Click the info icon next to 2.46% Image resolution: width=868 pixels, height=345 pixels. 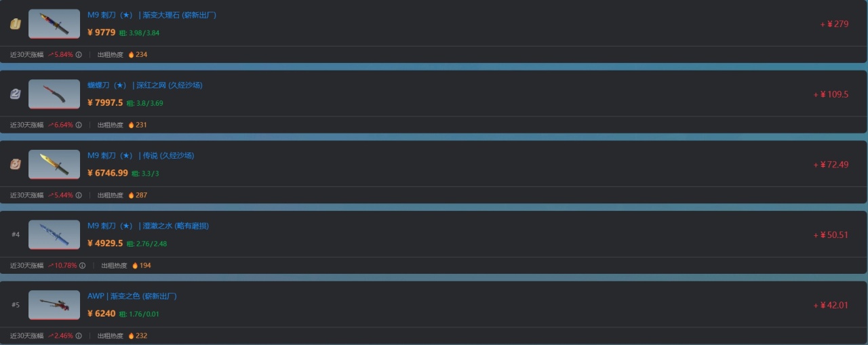79,336
